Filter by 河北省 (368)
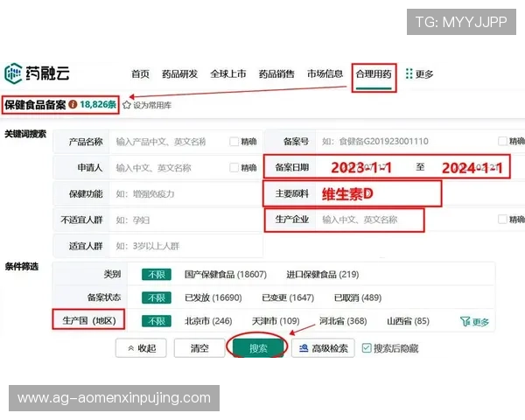Image resolution: width=525 pixels, height=420 pixels. [x=343, y=321]
